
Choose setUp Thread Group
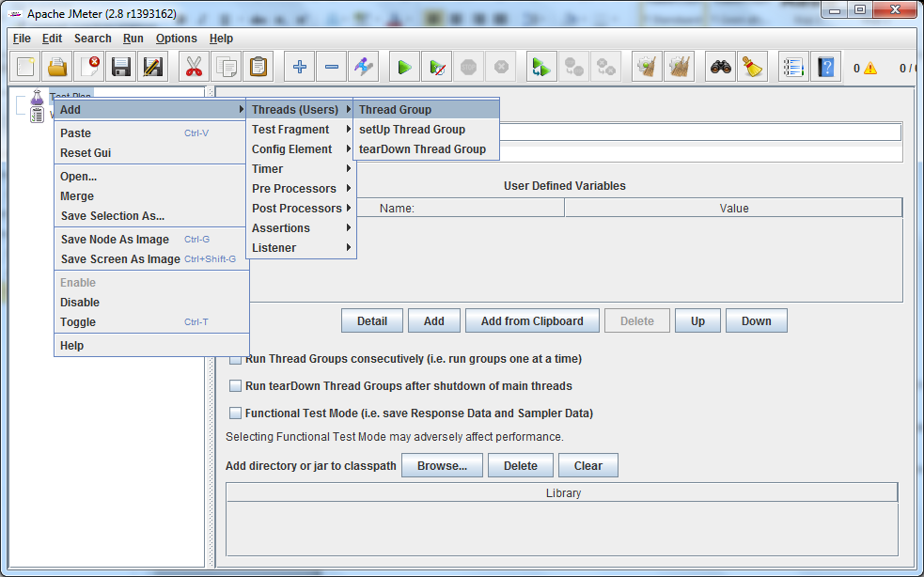coord(426,130)
